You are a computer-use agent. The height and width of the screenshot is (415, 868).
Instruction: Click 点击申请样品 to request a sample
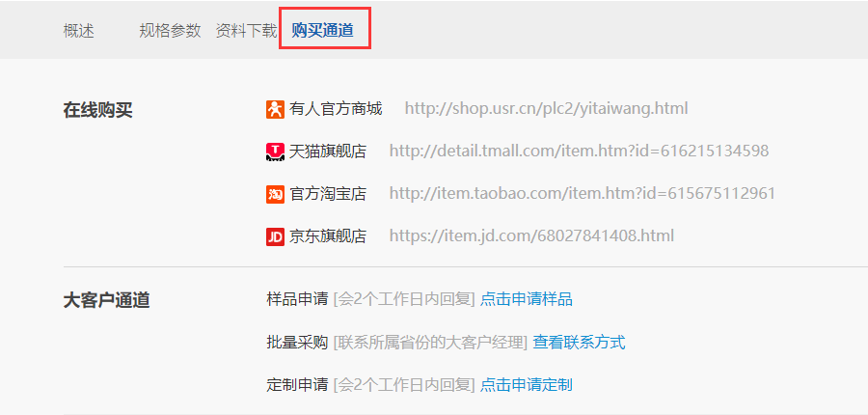tap(527, 300)
